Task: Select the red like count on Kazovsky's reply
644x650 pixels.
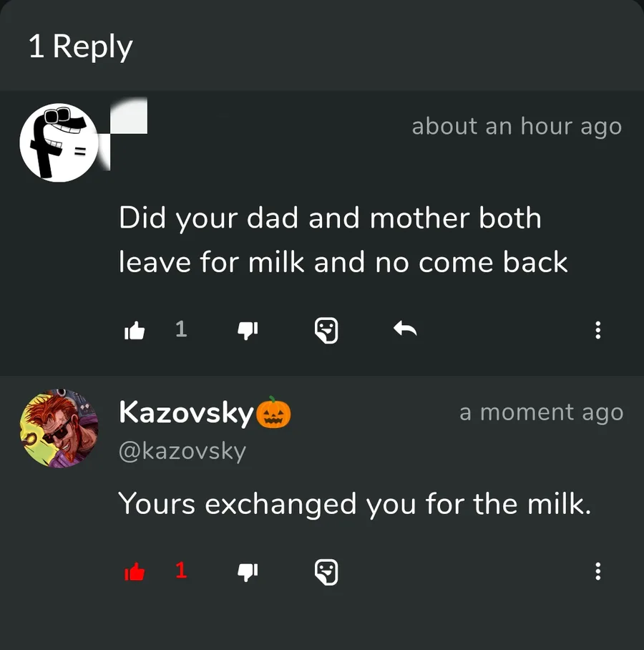Action: (181, 571)
